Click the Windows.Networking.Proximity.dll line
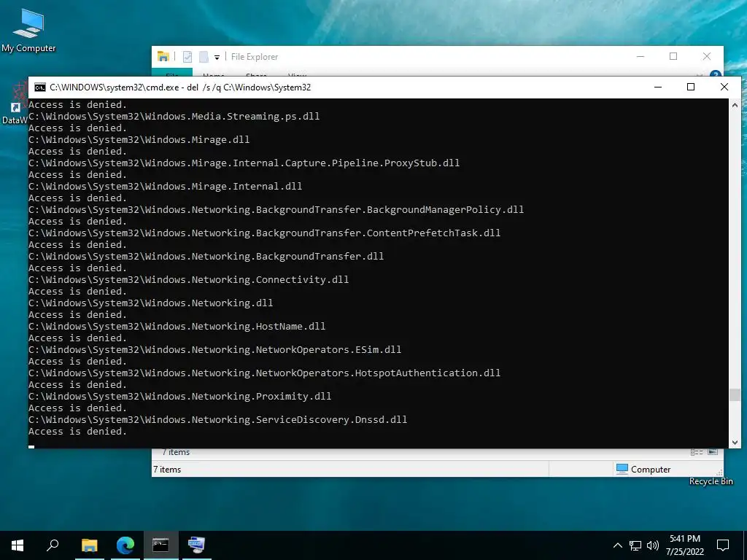This screenshot has width=747, height=560. point(180,396)
